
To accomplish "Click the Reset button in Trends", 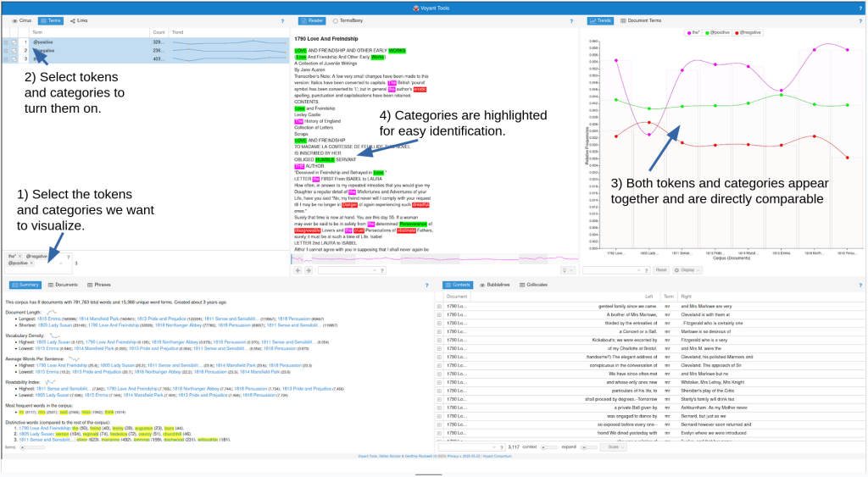I will pyautogui.click(x=661, y=270).
